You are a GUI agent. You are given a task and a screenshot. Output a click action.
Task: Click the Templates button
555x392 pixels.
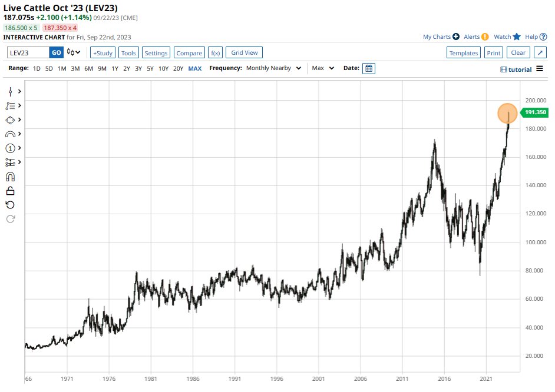click(x=464, y=52)
